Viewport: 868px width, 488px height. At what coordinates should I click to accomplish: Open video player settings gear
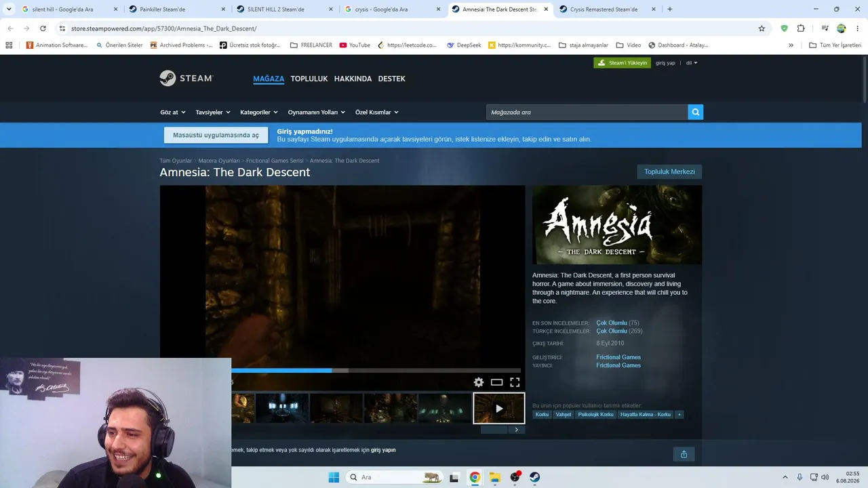pyautogui.click(x=479, y=382)
